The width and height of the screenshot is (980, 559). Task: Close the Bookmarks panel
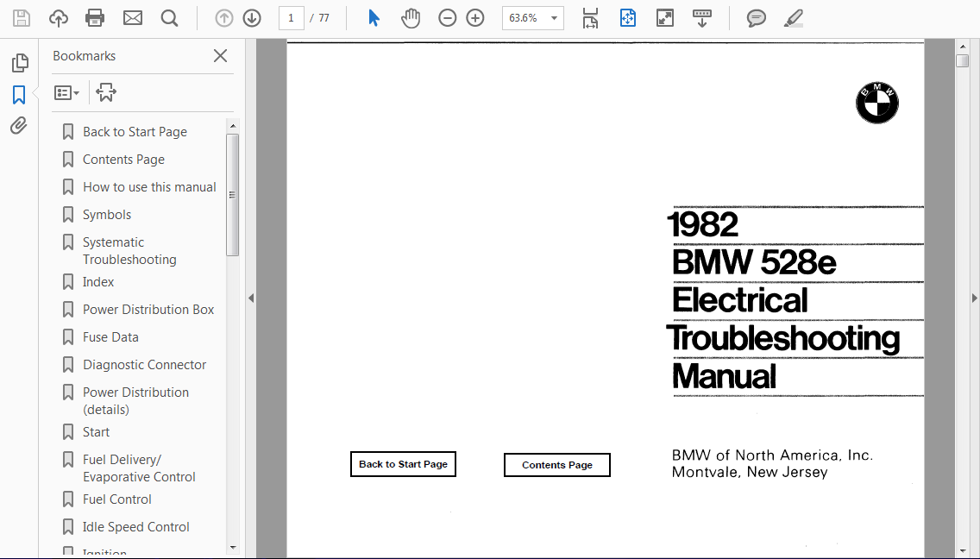[220, 56]
